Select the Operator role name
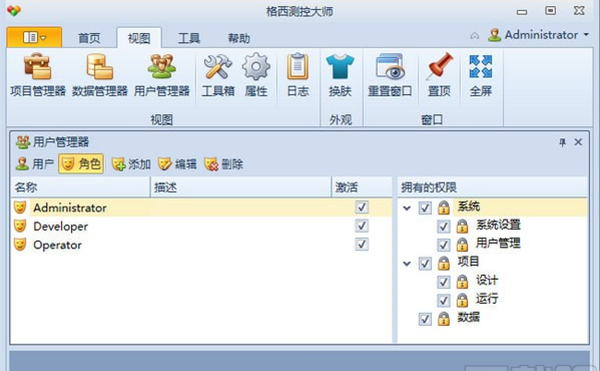Screen dimensions: 600x371 coord(57,244)
